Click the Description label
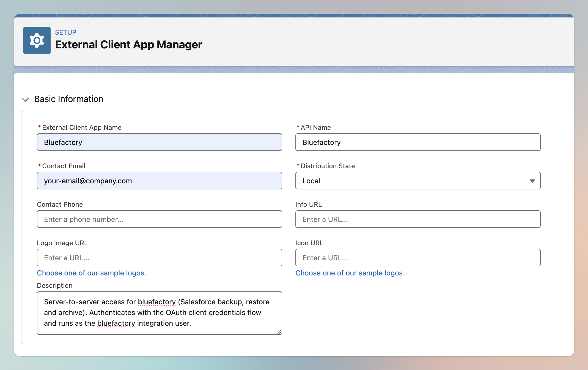 (55, 286)
